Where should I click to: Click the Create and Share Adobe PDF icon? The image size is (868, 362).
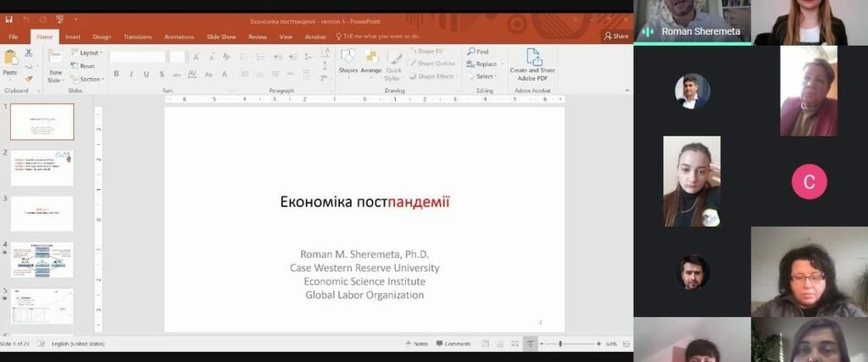coord(533,57)
